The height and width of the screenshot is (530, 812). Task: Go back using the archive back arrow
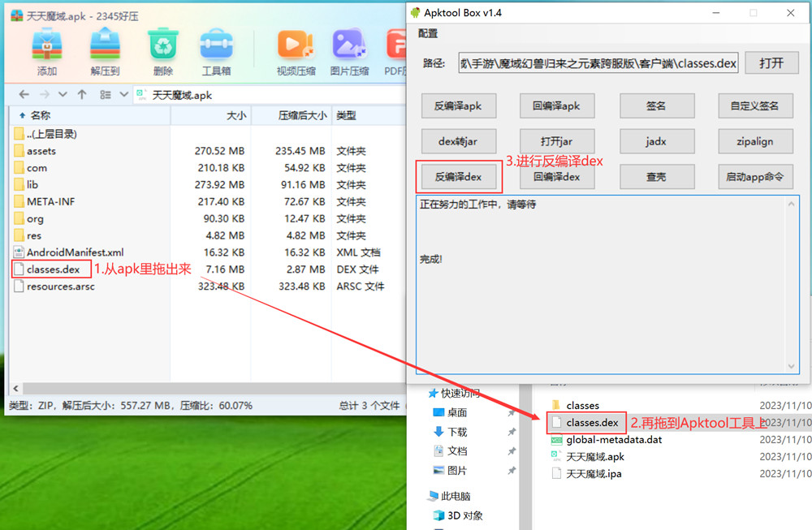pos(24,95)
